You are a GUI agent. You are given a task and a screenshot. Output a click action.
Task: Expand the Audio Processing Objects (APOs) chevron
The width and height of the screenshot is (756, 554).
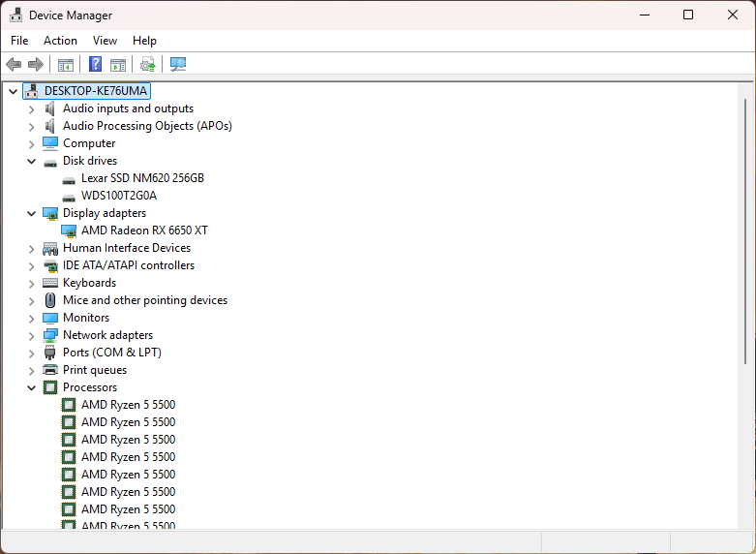click(31, 127)
